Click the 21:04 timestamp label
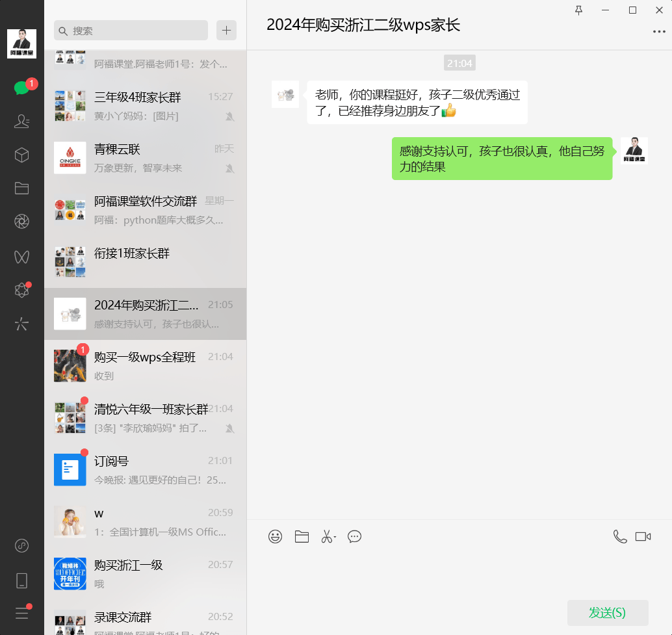This screenshot has height=635, width=672. [x=459, y=63]
